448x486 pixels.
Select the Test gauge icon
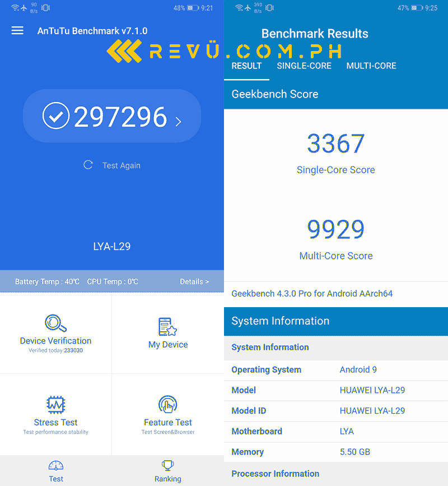pos(56,466)
